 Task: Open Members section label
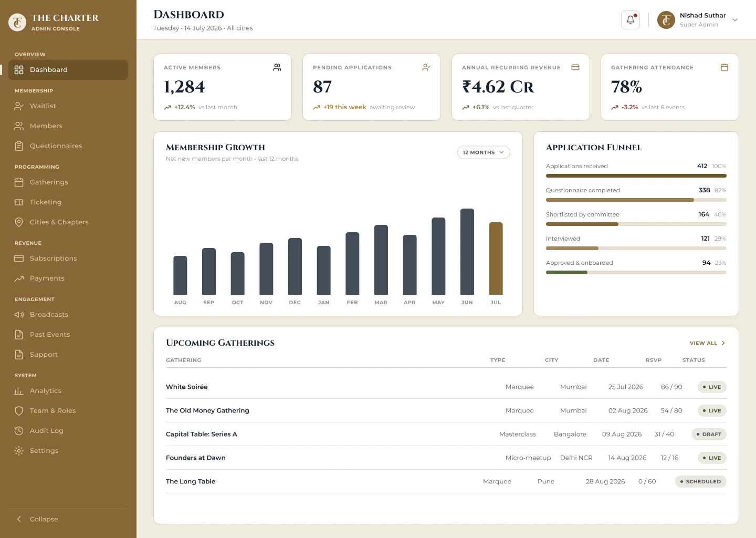pyautogui.click(x=46, y=126)
